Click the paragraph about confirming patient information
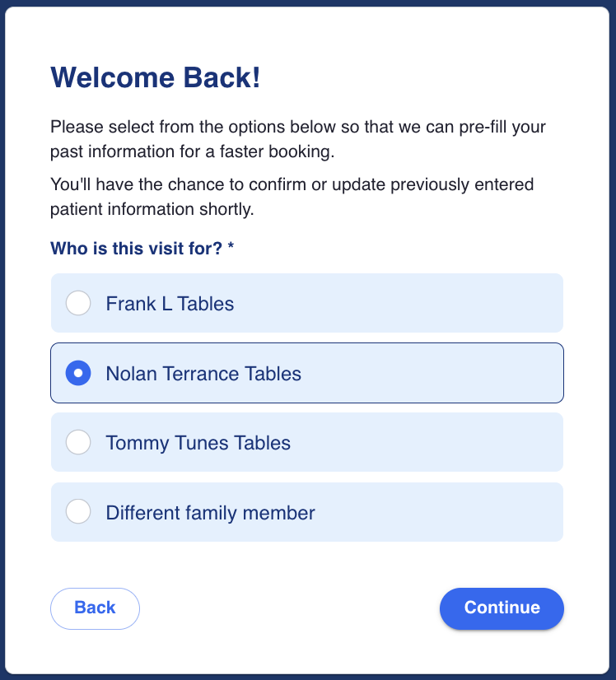 tap(292, 196)
